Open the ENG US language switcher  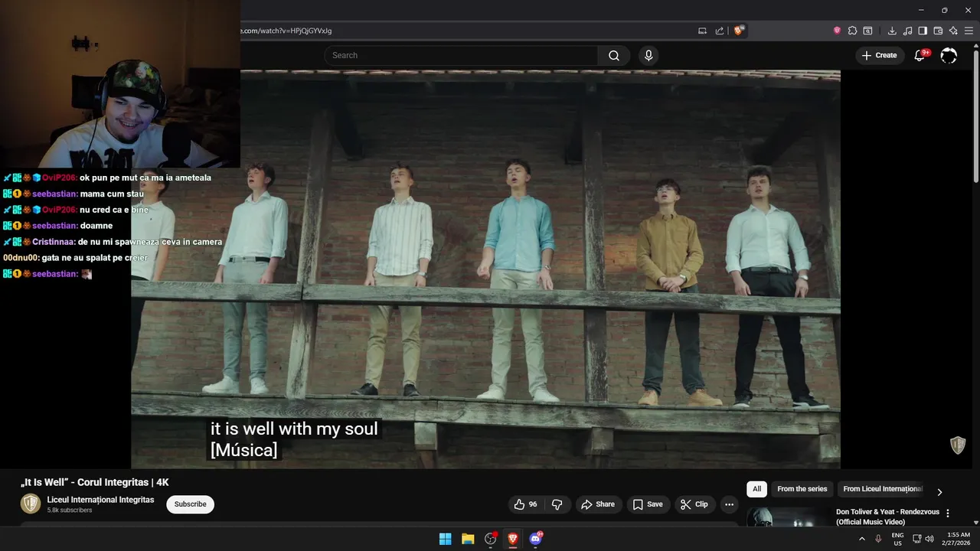click(897, 539)
